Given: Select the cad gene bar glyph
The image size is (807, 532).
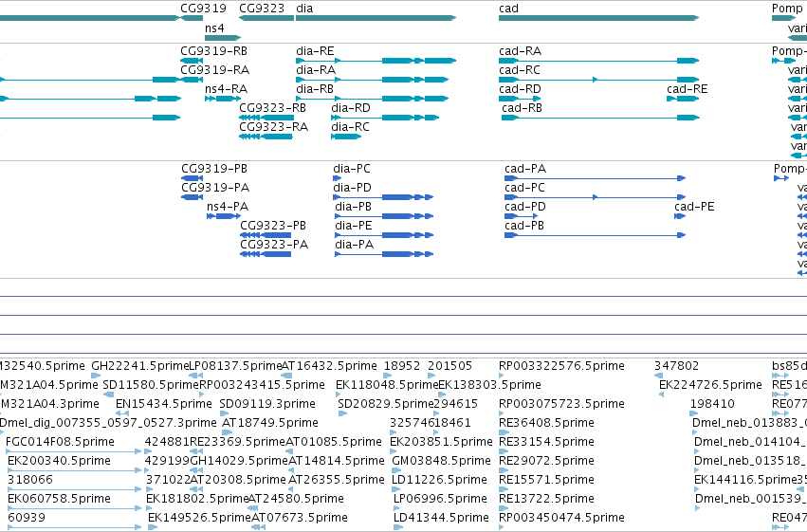Looking at the screenshot, I should click(598, 18).
